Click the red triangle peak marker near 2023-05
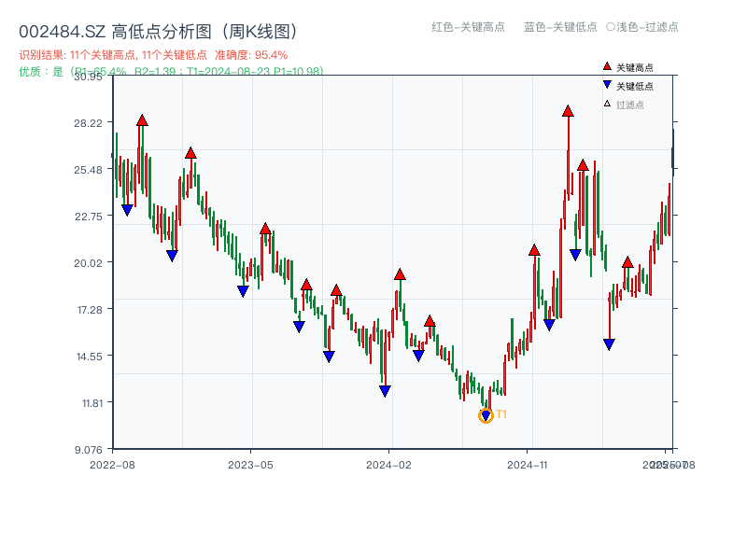Screen dimensions: 747x560 pos(266,226)
